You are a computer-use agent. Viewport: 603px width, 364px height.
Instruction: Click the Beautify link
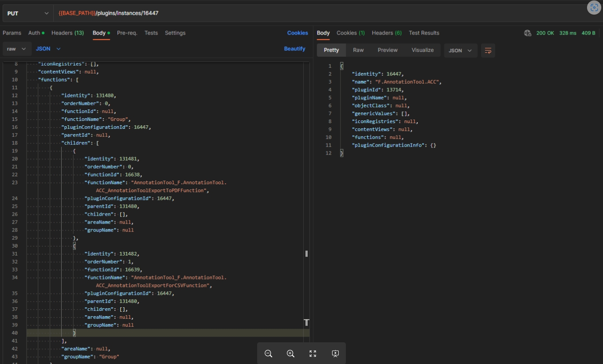click(x=294, y=49)
